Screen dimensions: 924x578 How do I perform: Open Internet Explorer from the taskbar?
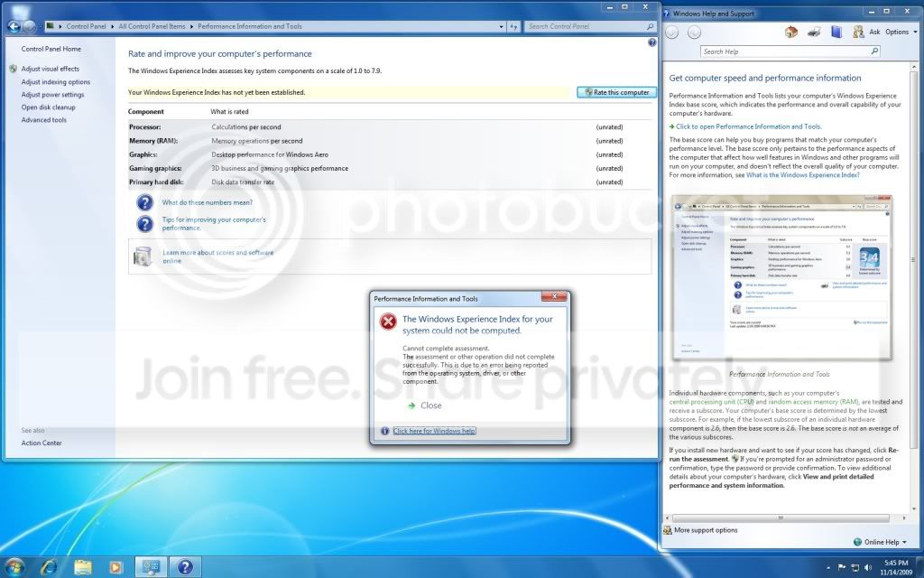point(49,567)
